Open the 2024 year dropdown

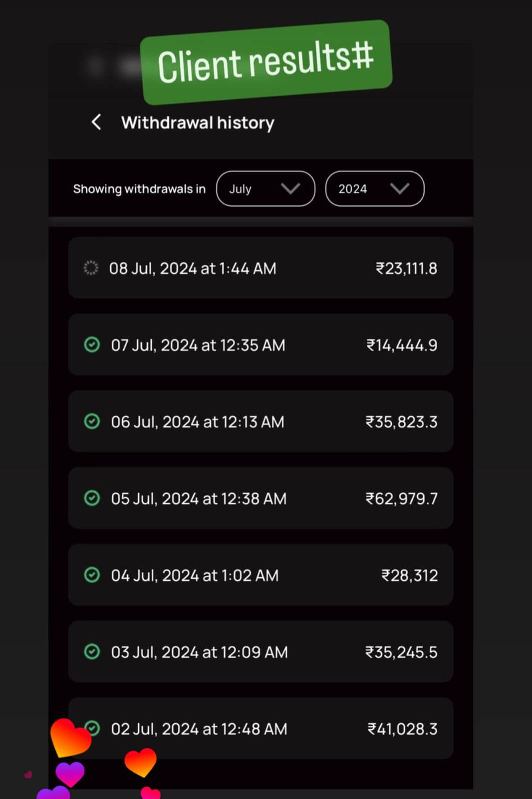374,189
